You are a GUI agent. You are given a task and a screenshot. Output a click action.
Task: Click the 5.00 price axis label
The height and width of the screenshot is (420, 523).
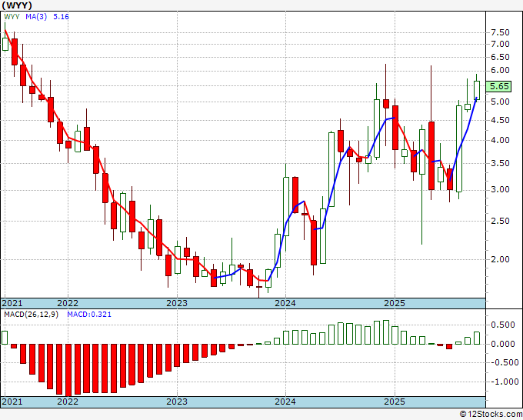click(x=500, y=102)
